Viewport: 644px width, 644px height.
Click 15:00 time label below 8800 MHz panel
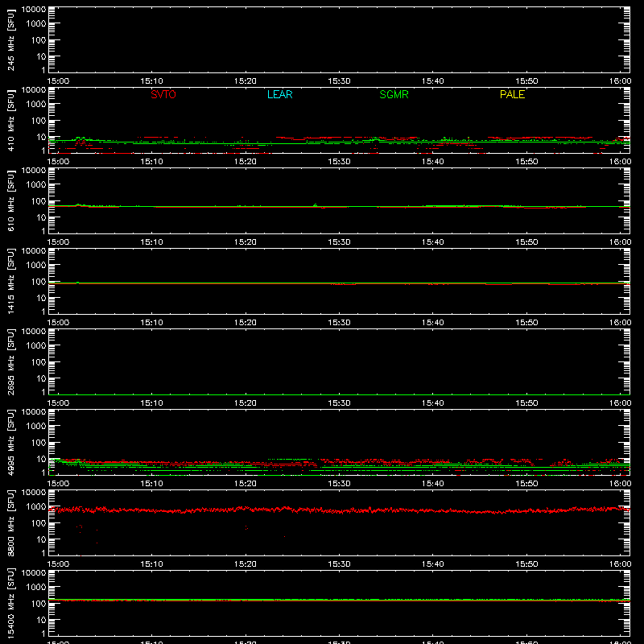[x=58, y=564]
